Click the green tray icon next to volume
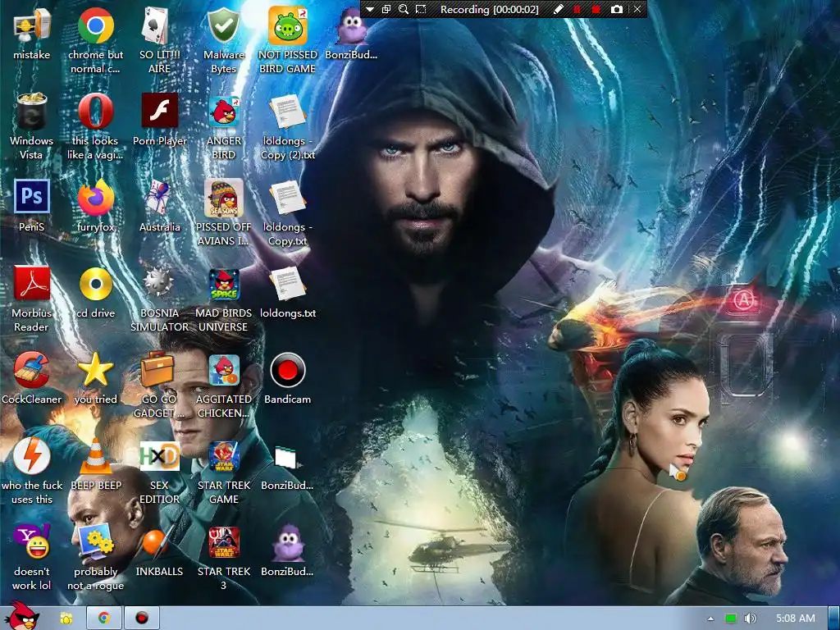Image resolution: width=840 pixels, height=630 pixels. (x=731, y=619)
